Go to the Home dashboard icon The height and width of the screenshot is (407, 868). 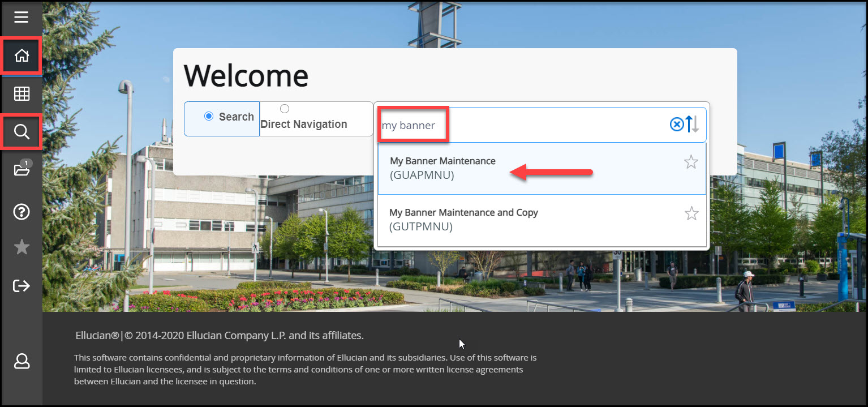(22, 55)
